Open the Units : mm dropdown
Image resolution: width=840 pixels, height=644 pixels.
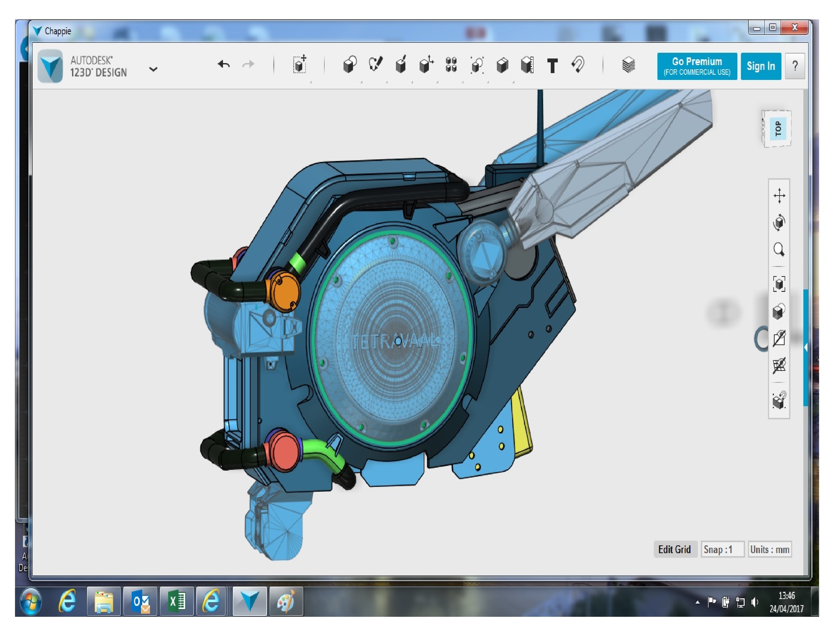(x=769, y=550)
